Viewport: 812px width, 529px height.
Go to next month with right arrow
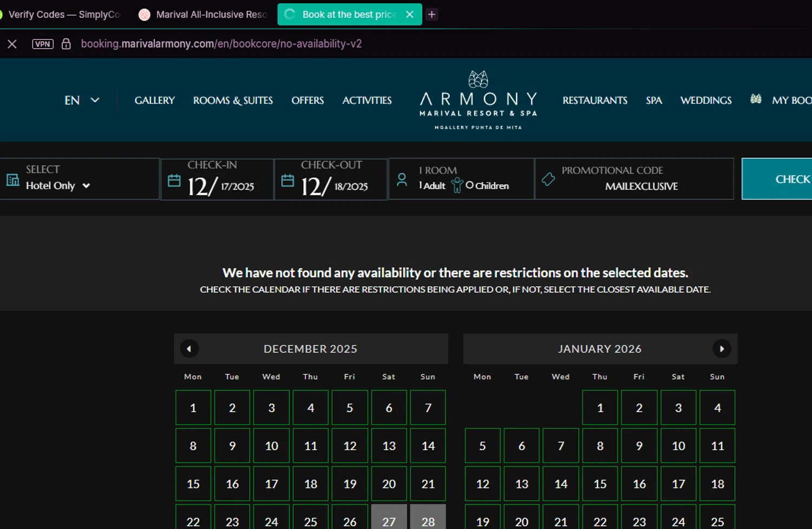(722, 349)
